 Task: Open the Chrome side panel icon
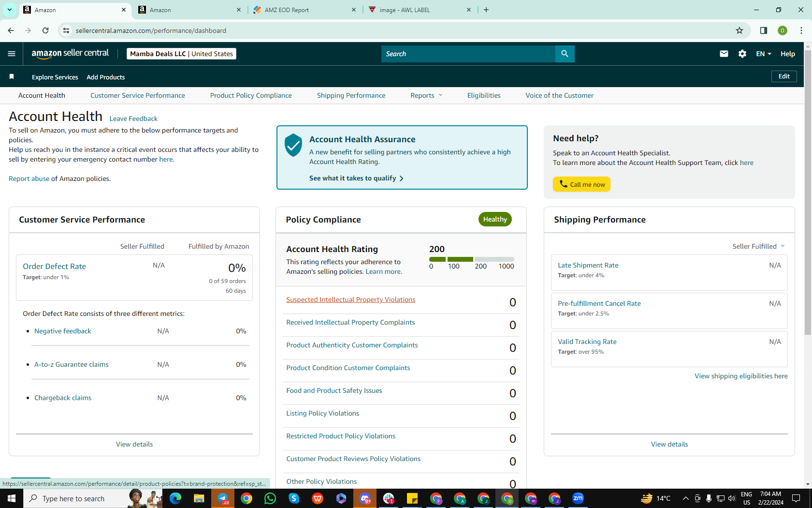pyautogui.click(x=763, y=30)
